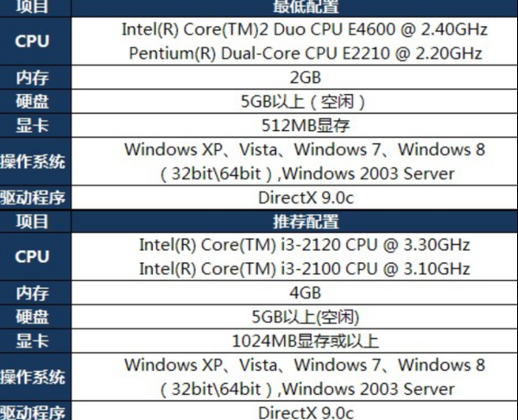This screenshot has width=518, height=420.
Task: Select the Pentium Dual-Core E2210 line
Action: 305,53
